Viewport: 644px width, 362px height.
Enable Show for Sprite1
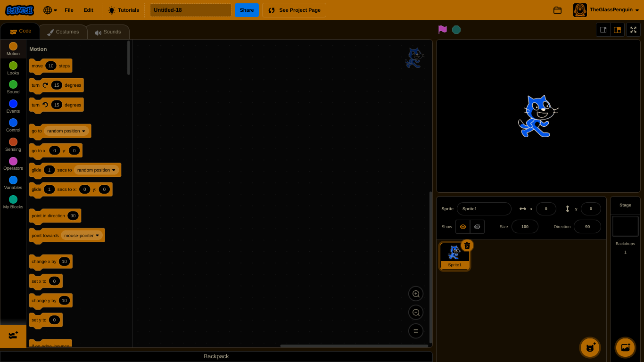463,227
